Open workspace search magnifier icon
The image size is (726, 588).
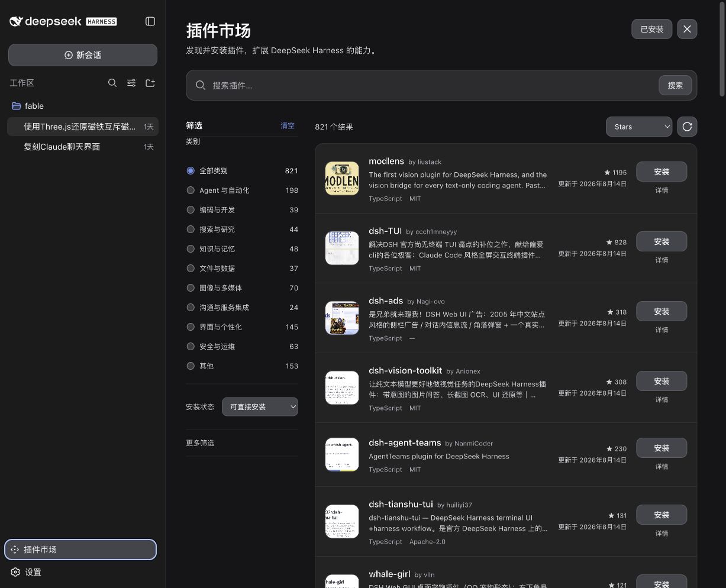[x=112, y=83]
